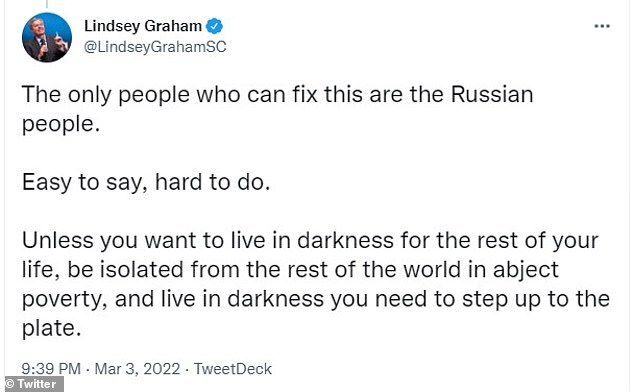Click the word "people." on the second line
Viewport: 634px width, 392px height.
61,124
